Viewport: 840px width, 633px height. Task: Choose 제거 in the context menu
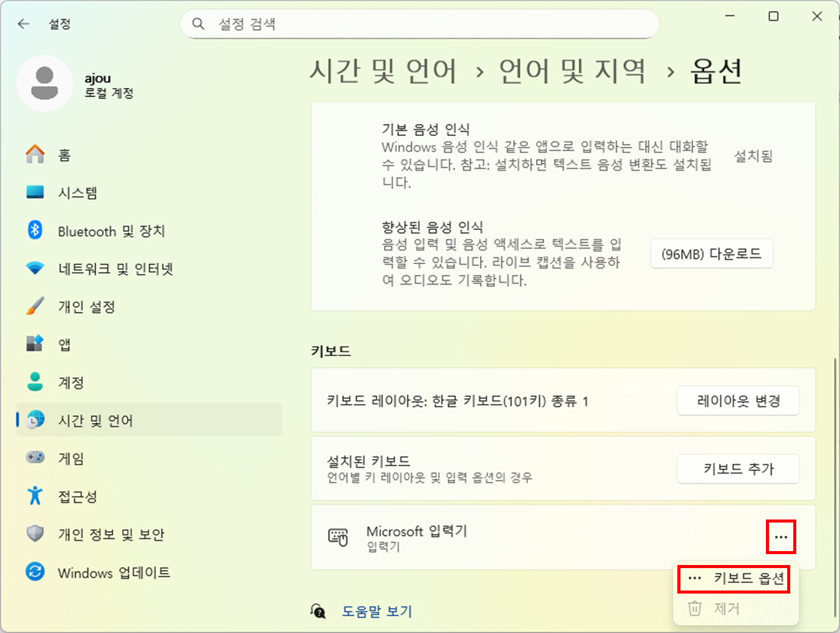pos(726,608)
